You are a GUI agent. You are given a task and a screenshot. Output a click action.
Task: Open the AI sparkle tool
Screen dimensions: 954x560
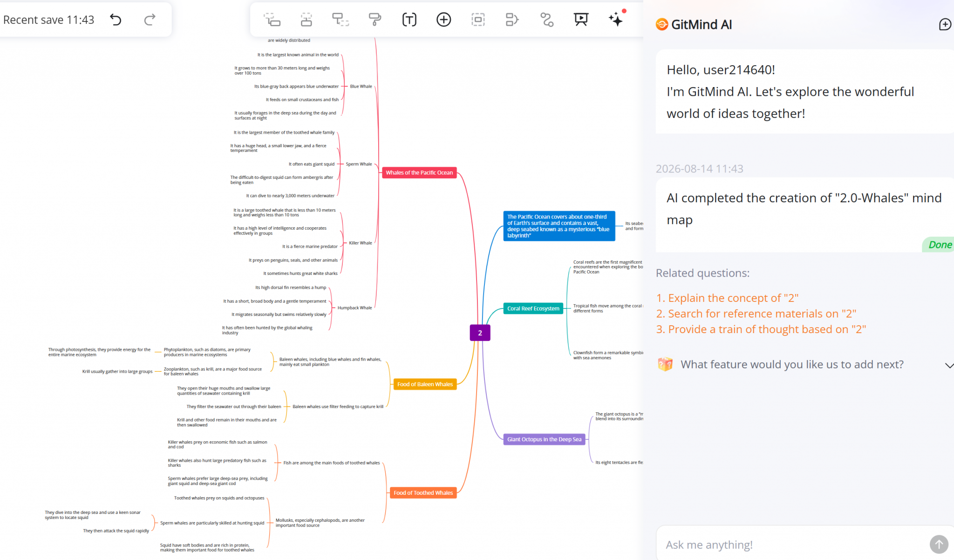pyautogui.click(x=616, y=19)
